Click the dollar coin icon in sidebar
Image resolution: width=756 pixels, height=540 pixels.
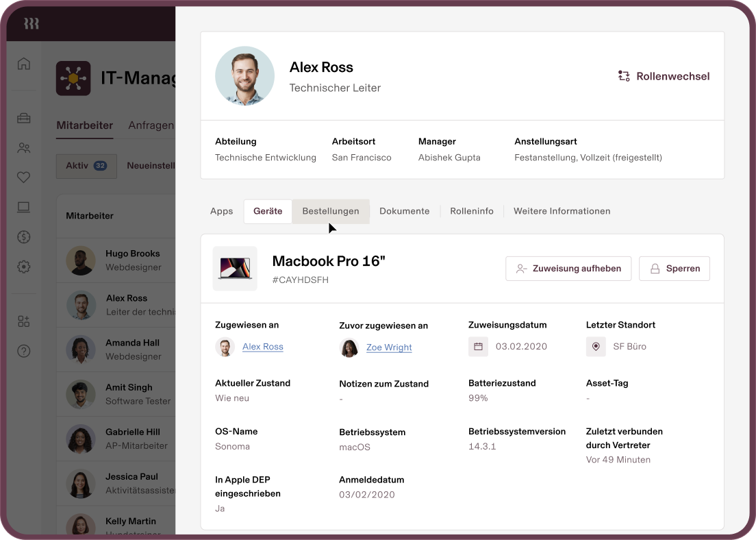[x=24, y=237]
